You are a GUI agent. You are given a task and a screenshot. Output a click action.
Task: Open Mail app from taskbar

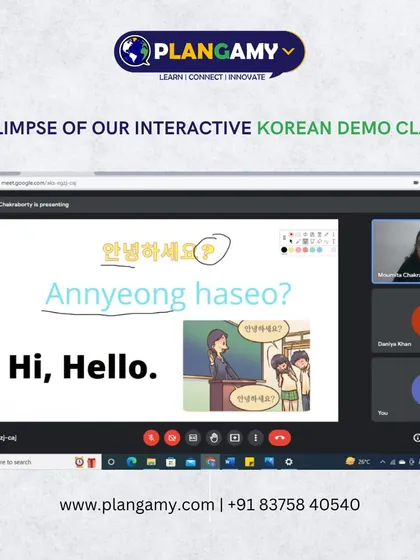pyautogui.click(x=191, y=462)
